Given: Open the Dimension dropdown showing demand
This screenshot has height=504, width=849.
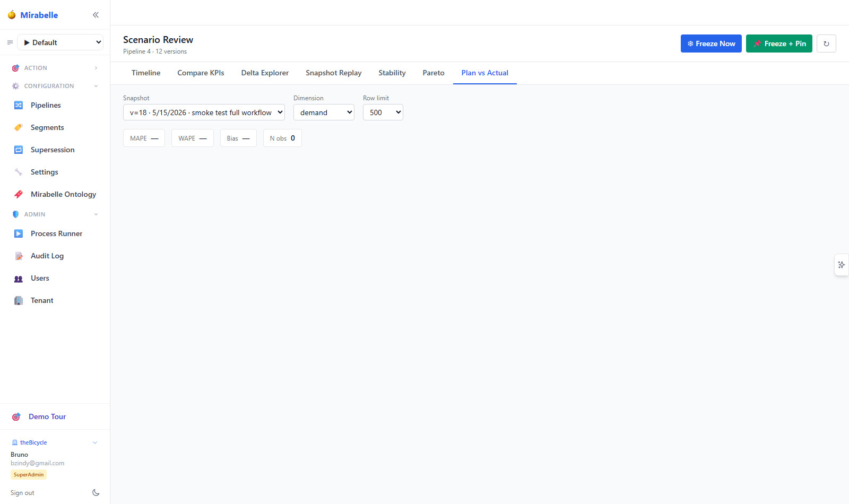Looking at the screenshot, I should point(324,112).
